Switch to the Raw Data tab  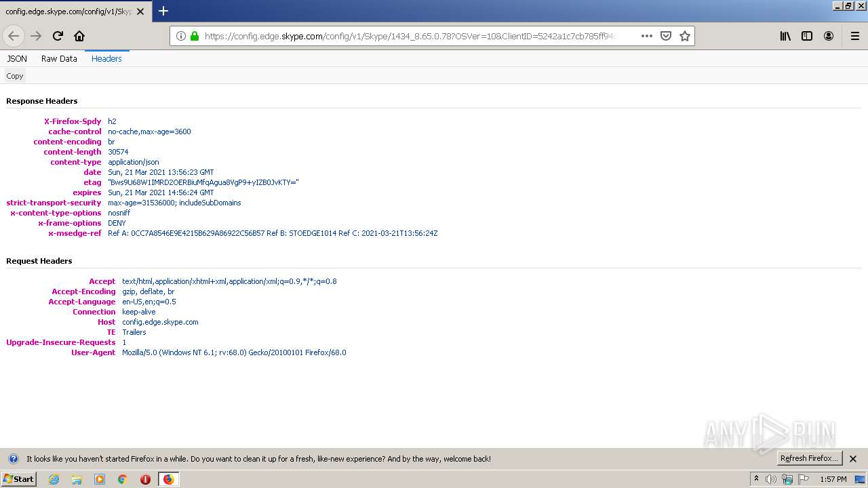(x=59, y=59)
